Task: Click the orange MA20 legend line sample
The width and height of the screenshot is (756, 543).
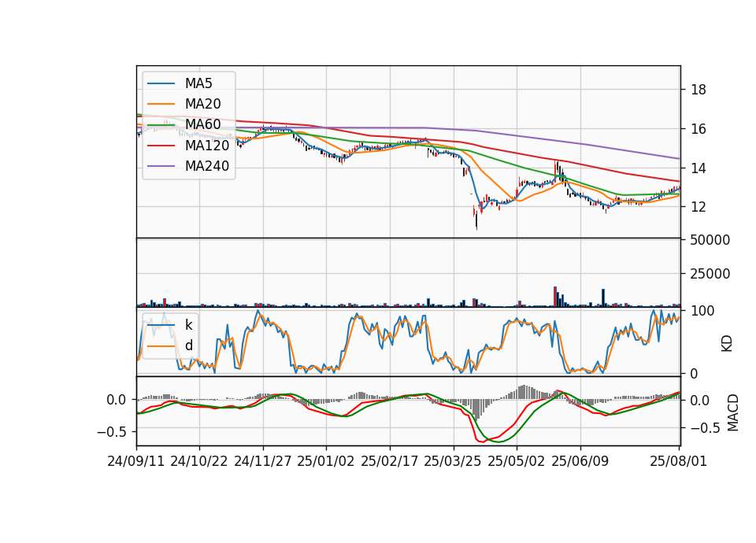Action: (x=161, y=104)
